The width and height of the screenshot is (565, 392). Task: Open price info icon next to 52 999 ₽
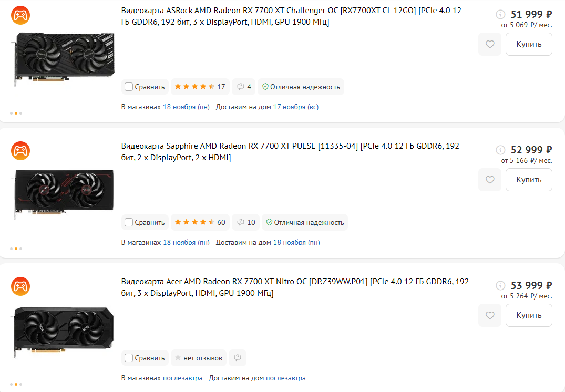pos(500,150)
